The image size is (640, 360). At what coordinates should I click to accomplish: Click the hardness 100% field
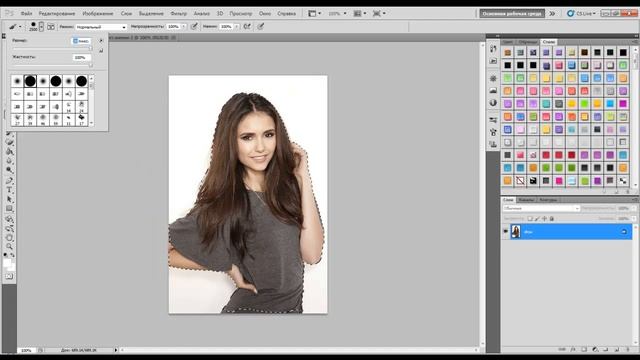(82, 58)
